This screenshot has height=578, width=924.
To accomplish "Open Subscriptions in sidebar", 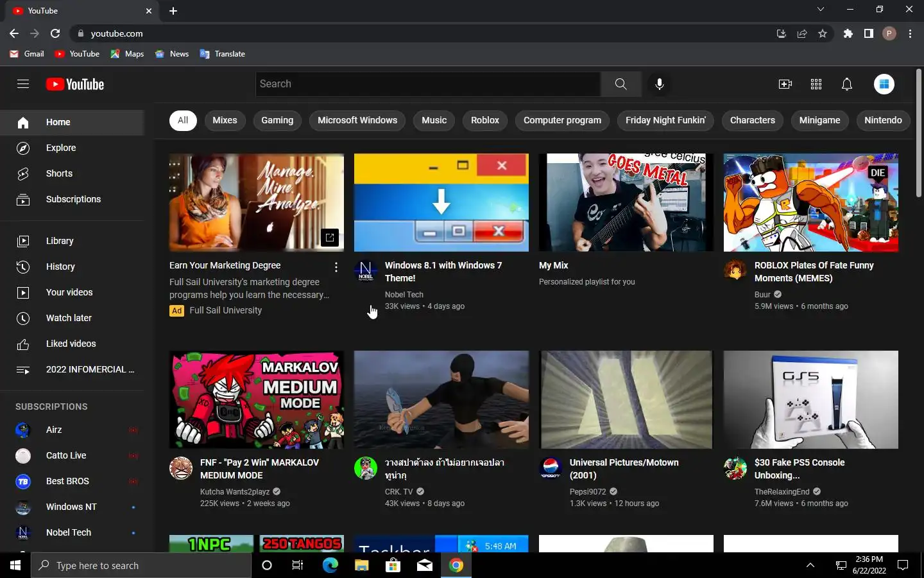I will pyautogui.click(x=72, y=199).
